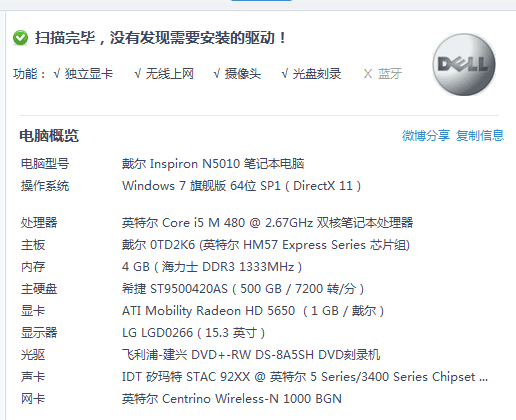This screenshot has width=516, height=420.
Task: Click the Dell logo badge
Action: pyautogui.click(x=464, y=64)
